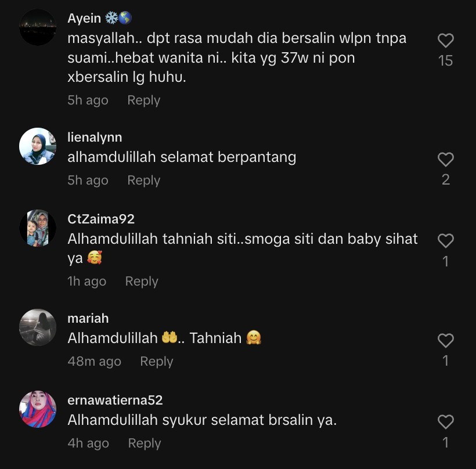Open mariah's profile avatar
The height and width of the screenshot is (469, 476).
pos(38,327)
